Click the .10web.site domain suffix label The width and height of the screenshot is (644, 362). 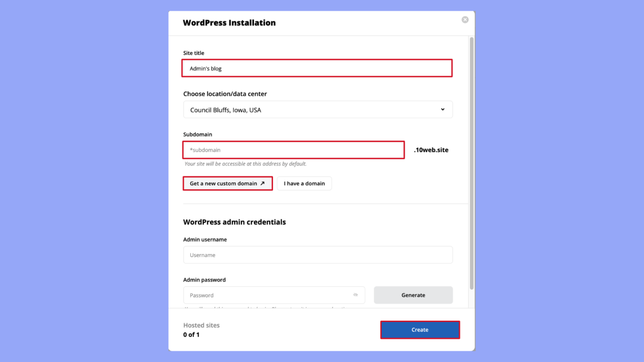(x=431, y=150)
